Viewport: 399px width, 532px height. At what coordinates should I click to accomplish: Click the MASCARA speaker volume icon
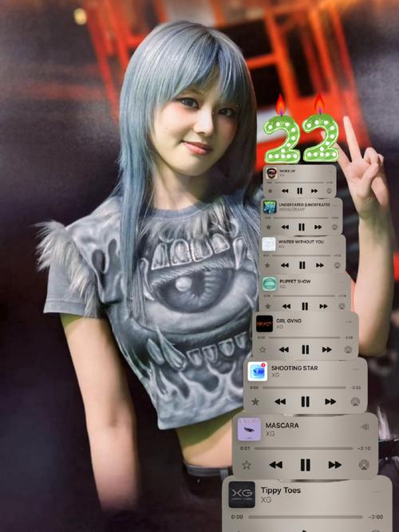pos(365,427)
